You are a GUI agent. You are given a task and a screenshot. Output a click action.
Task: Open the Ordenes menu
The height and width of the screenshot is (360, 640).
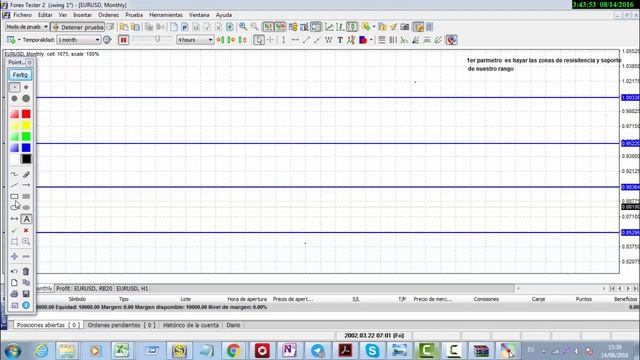tap(109, 15)
